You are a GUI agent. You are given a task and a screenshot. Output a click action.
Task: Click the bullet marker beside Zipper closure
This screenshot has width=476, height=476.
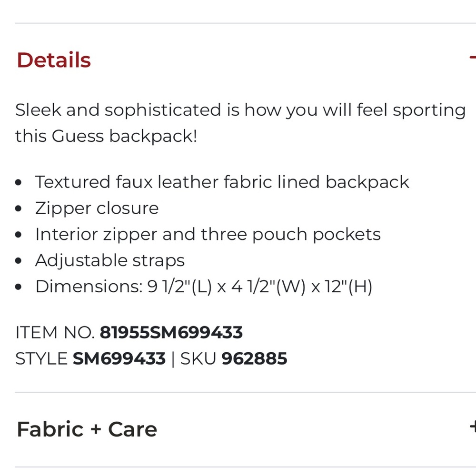(x=19, y=208)
